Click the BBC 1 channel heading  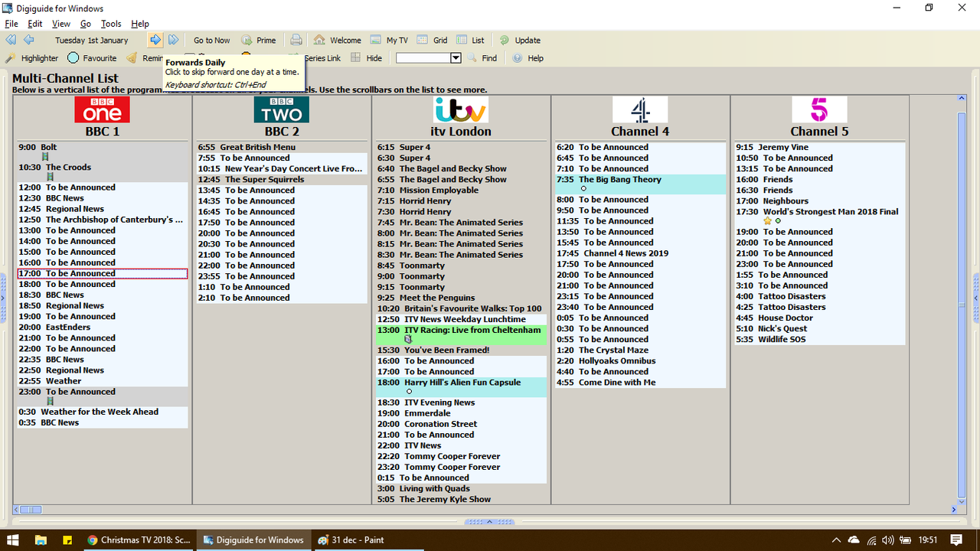pos(102,132)
